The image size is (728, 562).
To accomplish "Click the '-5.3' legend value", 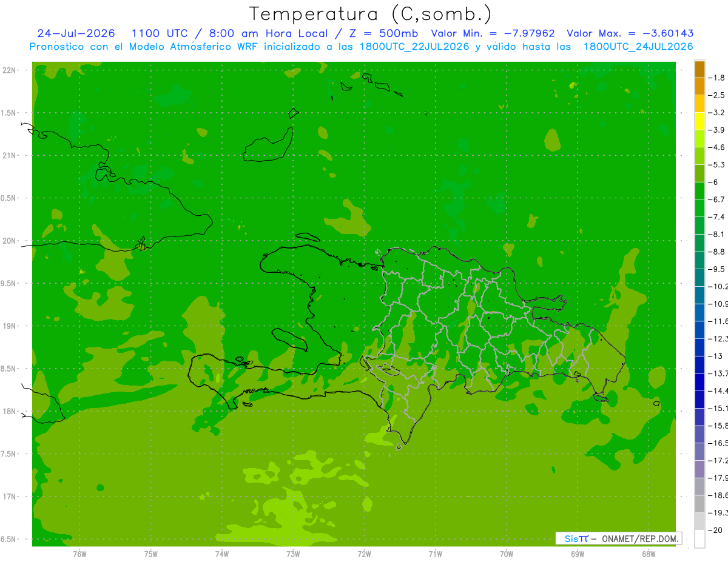I will point(716,165).
